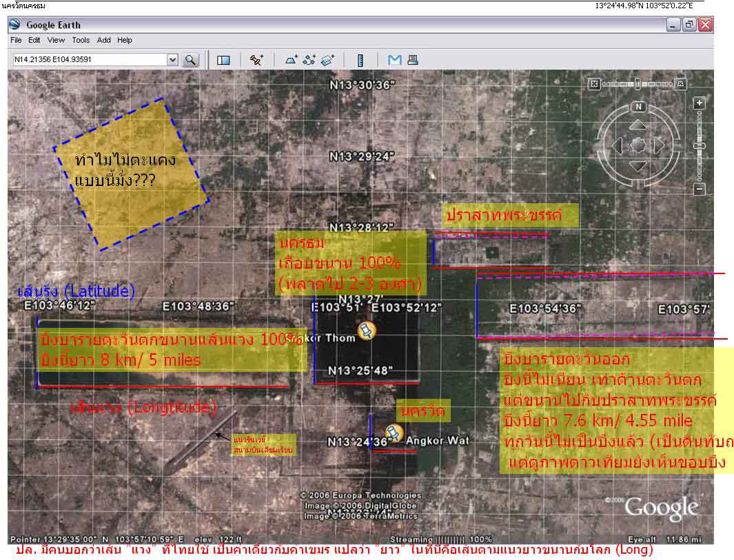
Task: Click the N13°30'36" latitude label
Action: click(363, 85)
